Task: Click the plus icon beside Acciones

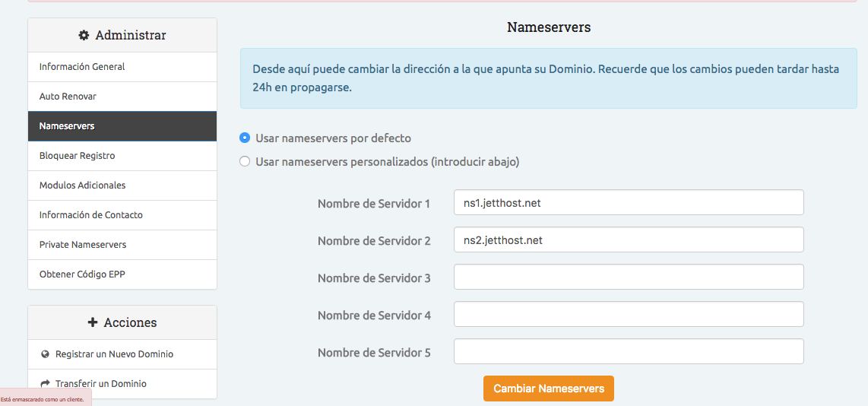Action: (x=93, y=322)
